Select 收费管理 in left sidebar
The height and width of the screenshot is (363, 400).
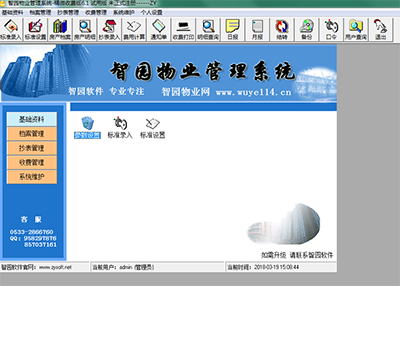[x=32, y=162]
